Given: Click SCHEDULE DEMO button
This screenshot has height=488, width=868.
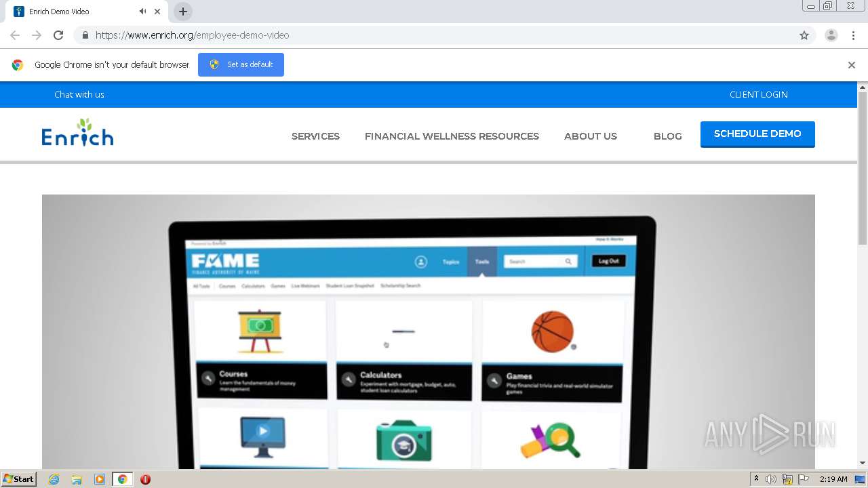Looking at the screenshot, I should coord(757,134).
